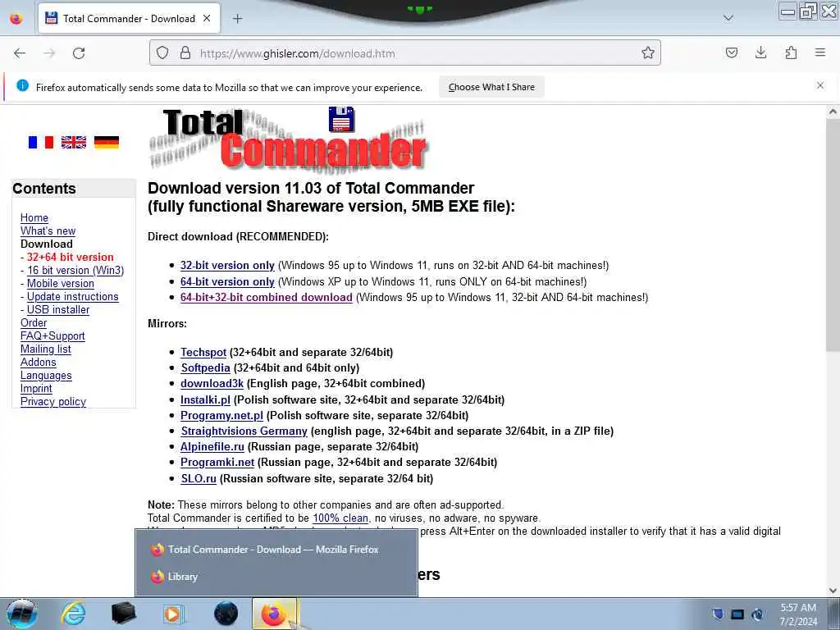Screen dimensions: 840x630
Task: Click the address bar URL field
Action: coord(404,53)
